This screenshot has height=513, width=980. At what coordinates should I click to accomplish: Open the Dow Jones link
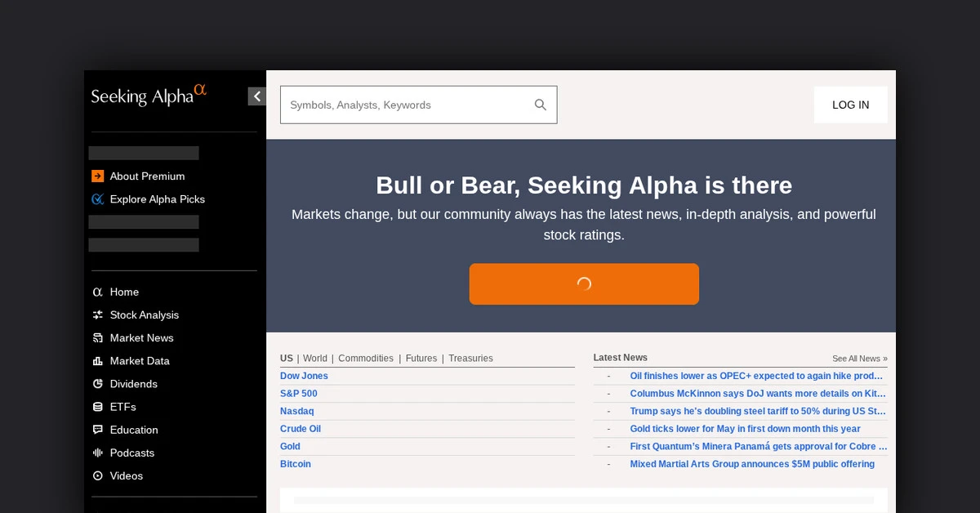pos(304,376)
